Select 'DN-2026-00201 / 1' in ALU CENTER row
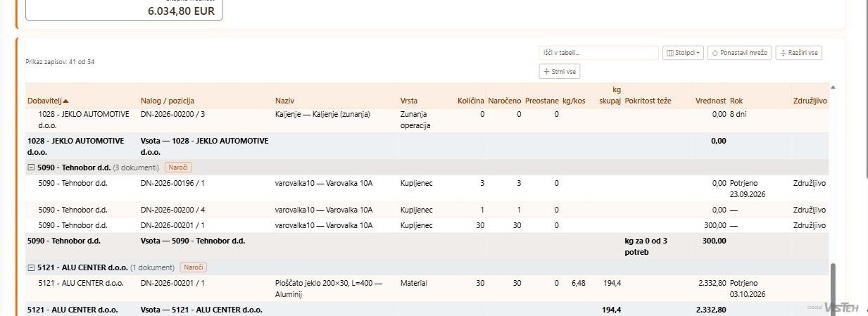The image size is (868, 316). [172, 283]
